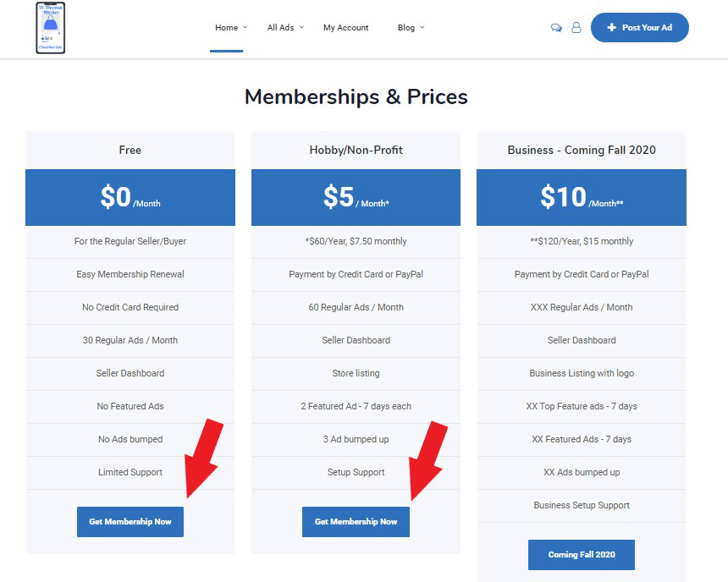Get Membership Now for Hobby/Non-Profit plan
Screen dimensions: 728x582
pyautogui.click(x=356, y=522)
